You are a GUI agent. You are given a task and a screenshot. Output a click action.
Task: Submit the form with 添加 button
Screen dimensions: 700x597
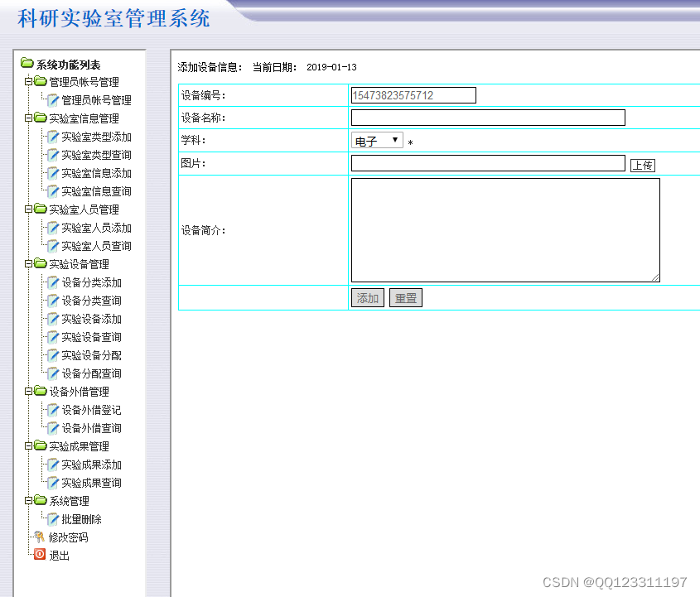coord(368,298)
